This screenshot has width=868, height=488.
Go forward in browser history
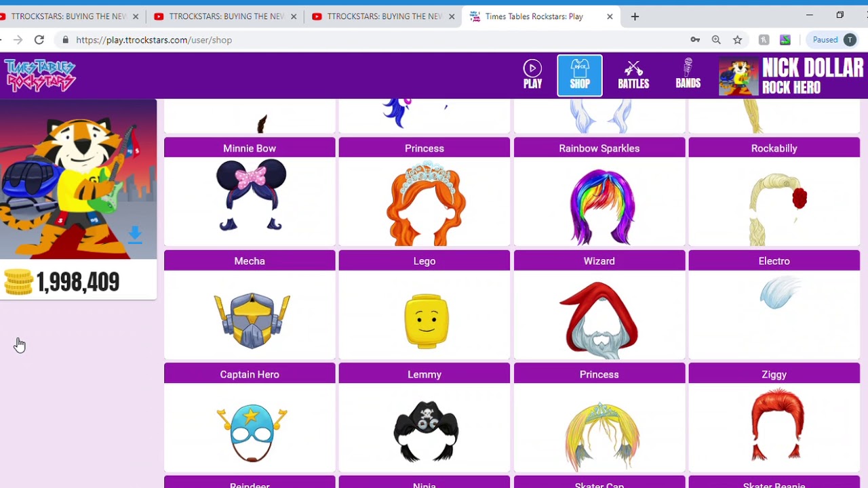point(18,40)
